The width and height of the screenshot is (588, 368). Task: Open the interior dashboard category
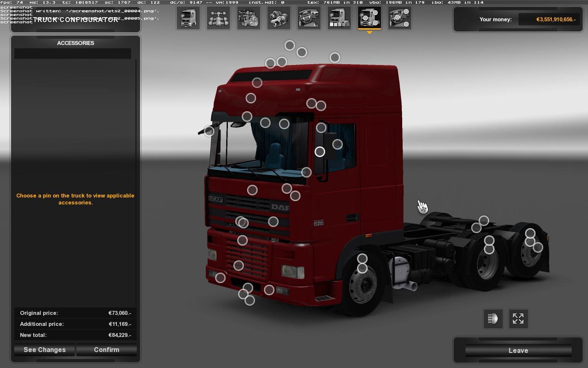(x=309, y=18)
